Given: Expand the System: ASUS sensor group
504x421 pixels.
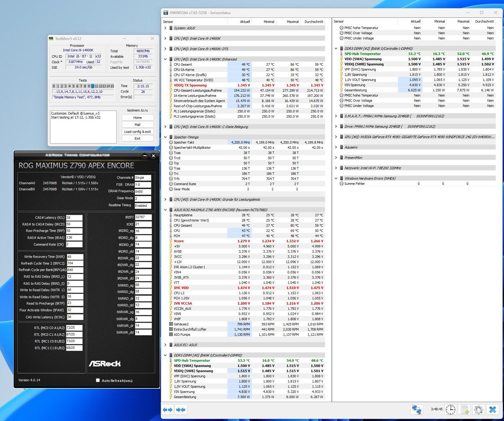Looking at the screenshot, I should tap(165, 28).
